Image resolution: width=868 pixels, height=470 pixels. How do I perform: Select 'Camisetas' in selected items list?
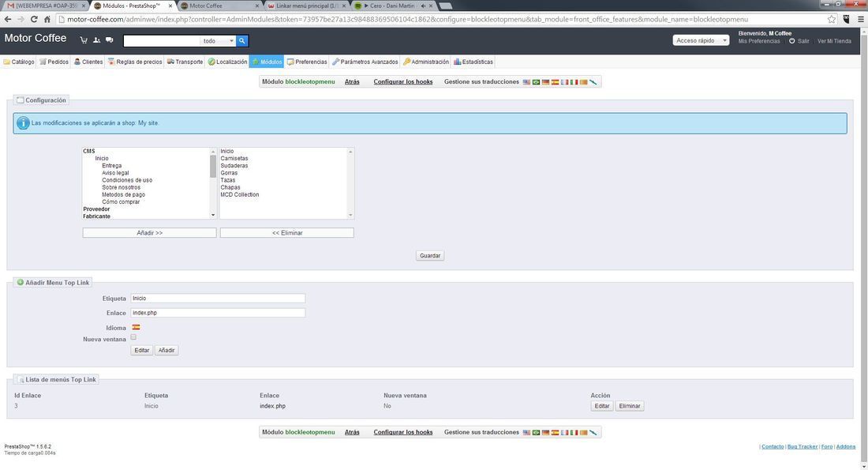tap(234, 159)
